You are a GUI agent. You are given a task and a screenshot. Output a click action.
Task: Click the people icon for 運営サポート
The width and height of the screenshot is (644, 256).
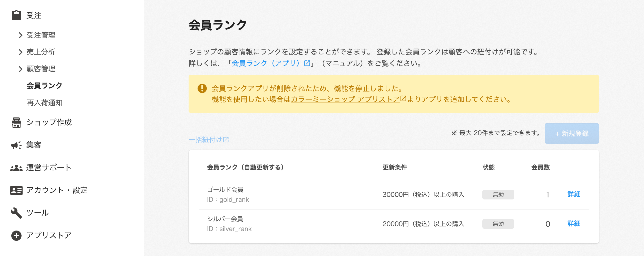pos(16,168)
